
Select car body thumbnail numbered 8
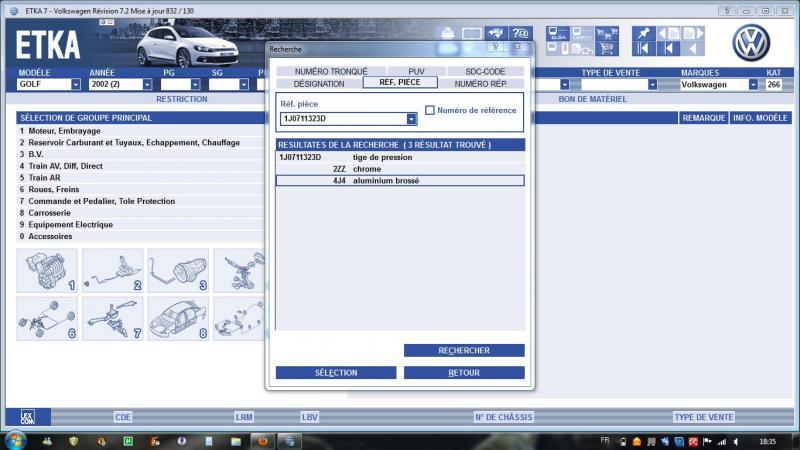click(178, 319)
